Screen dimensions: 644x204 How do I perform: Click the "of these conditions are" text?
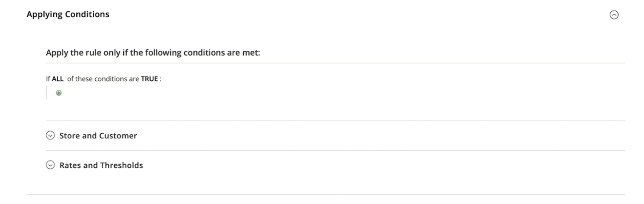[x=103, y=79]
